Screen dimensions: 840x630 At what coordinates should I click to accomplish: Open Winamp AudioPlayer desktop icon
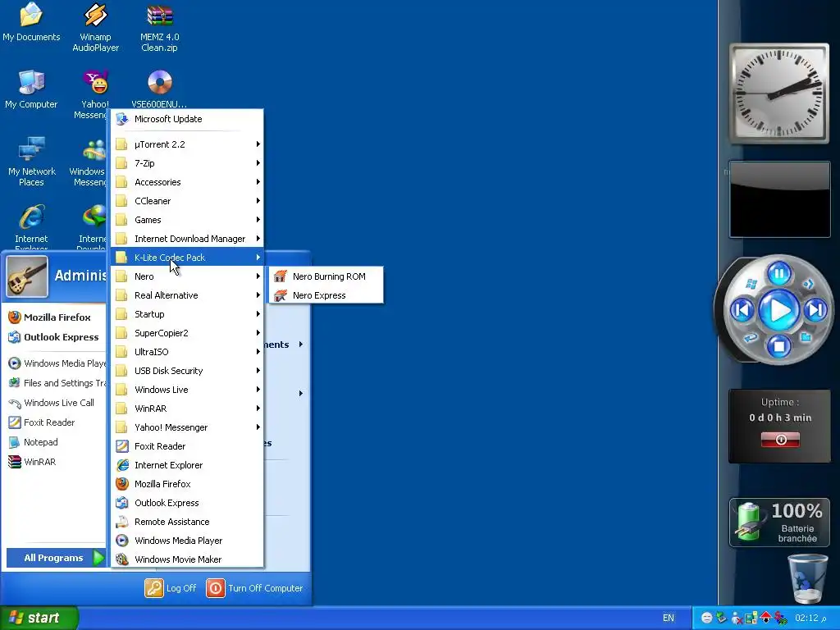pos(95,27)
